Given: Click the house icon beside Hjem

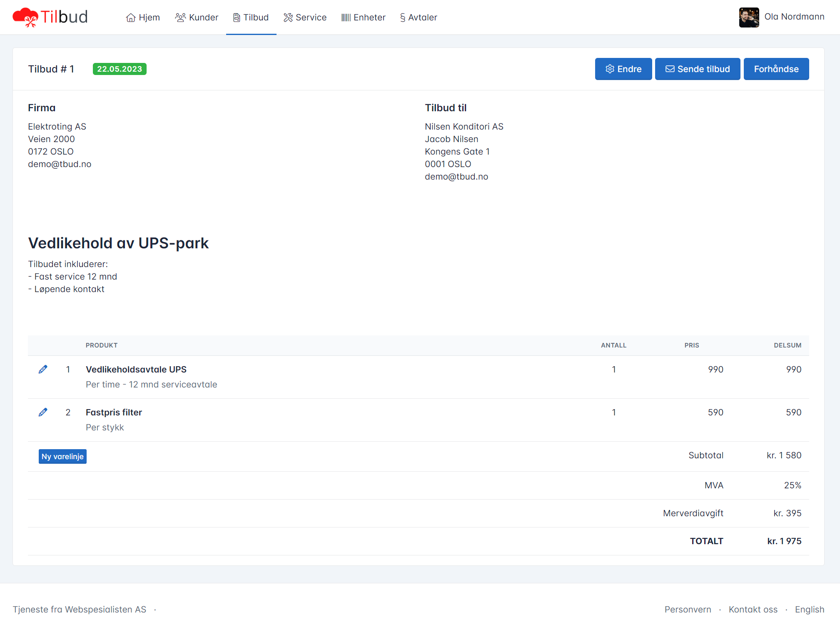Looking at the screenshot, I should pos(131,17).
